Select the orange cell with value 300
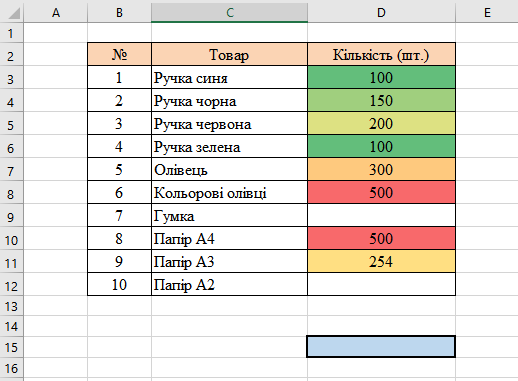Screen dimensions: 518x381 coord(381,169)
